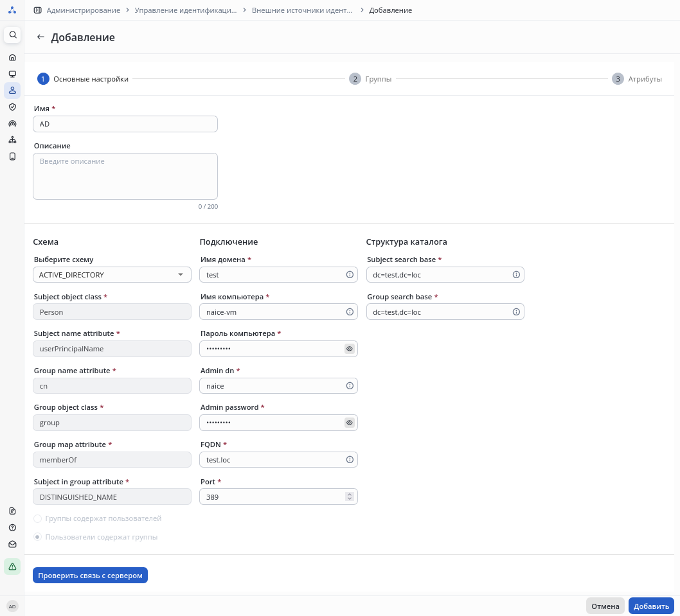The image size is (680, 616).
Task: Show the Пароль компьютера password
Action: click(x=350, y=349)
